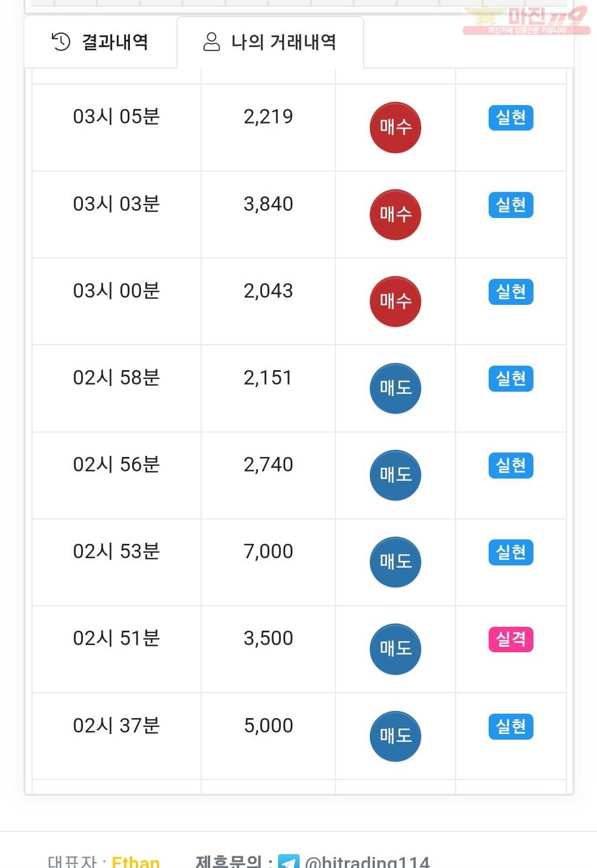Click the red 매수 badge at 03시 05분

(x=395, y=127)
